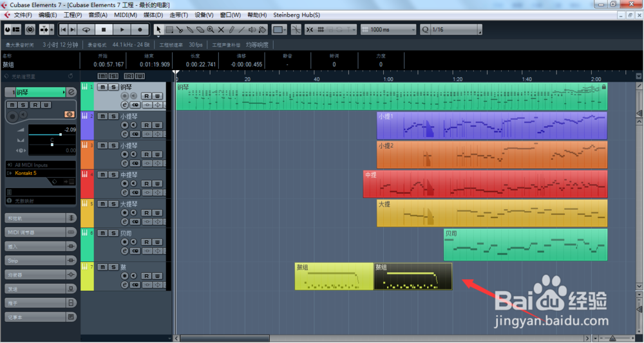This screenshot has height=343, width=644.
Task: Toggle Snap to Zero Crossing
Action: (x=296, y=30)
